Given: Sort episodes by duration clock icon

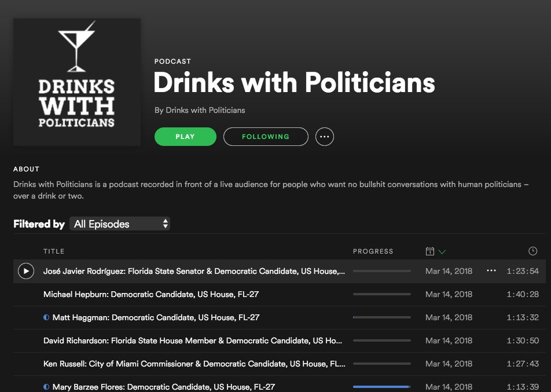Looking at the screenshot, I should click(532, 251).
